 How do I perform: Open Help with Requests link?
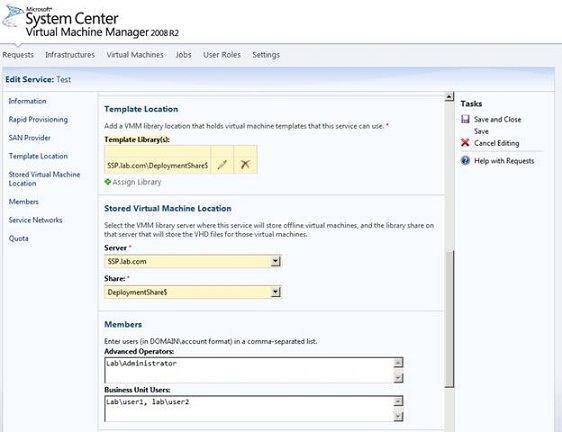tap(504, 161)
